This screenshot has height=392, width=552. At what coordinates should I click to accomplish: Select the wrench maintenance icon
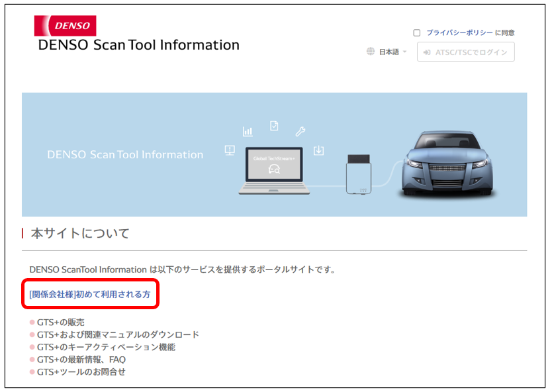(301, 131)
